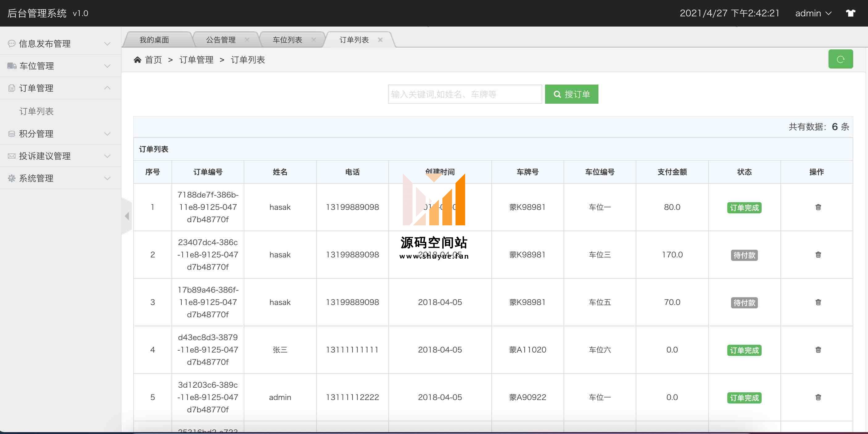Click plate cell 蒙A11020
Image resolution: width=868 pixels, height=434 pixels.
pos(527,350)
